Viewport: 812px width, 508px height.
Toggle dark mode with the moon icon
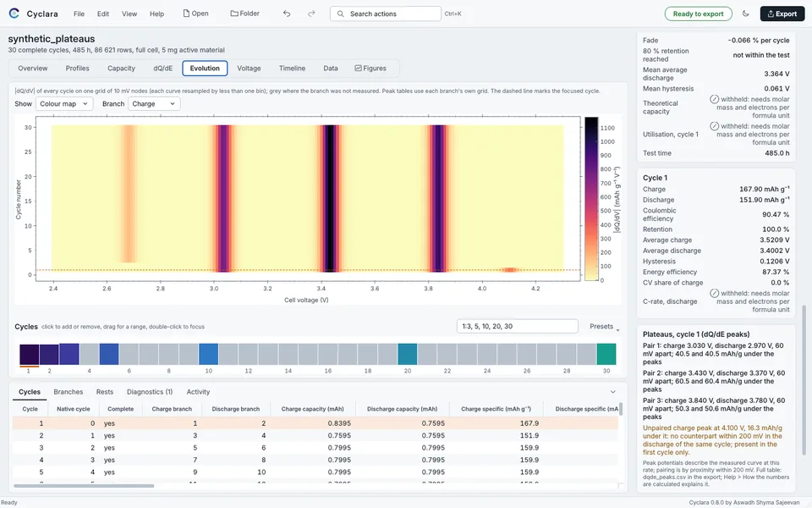pos(746,14)
